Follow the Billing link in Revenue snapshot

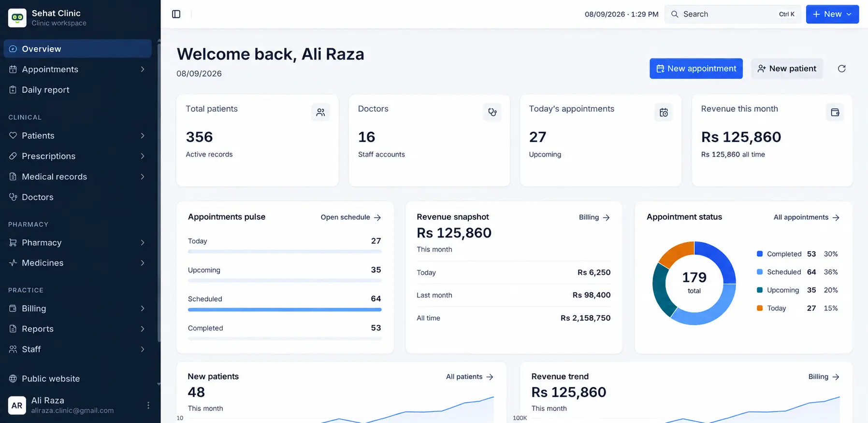pos(594,217)
